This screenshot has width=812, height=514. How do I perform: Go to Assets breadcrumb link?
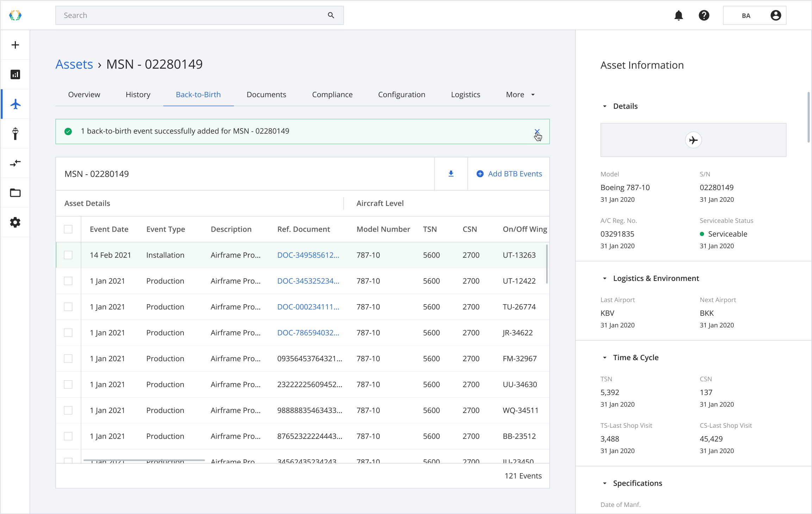click(x=74, y=64)
